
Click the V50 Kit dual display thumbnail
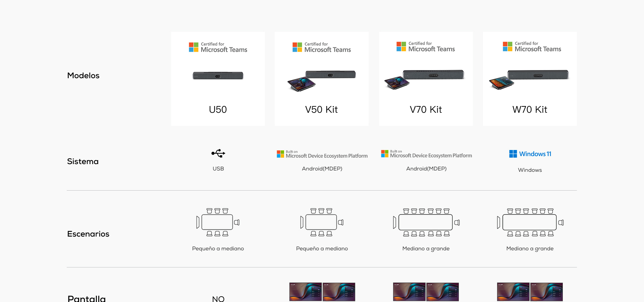[x=322, y=292]
